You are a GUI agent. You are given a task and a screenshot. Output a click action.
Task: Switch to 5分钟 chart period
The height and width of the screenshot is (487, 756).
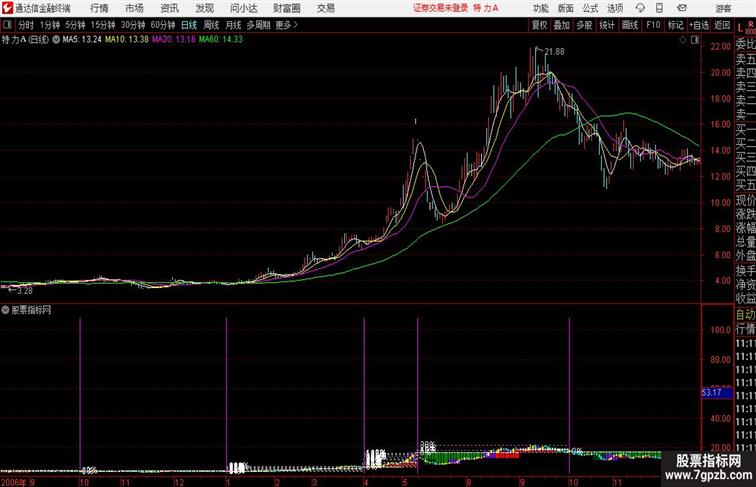(x=75, y=25)
